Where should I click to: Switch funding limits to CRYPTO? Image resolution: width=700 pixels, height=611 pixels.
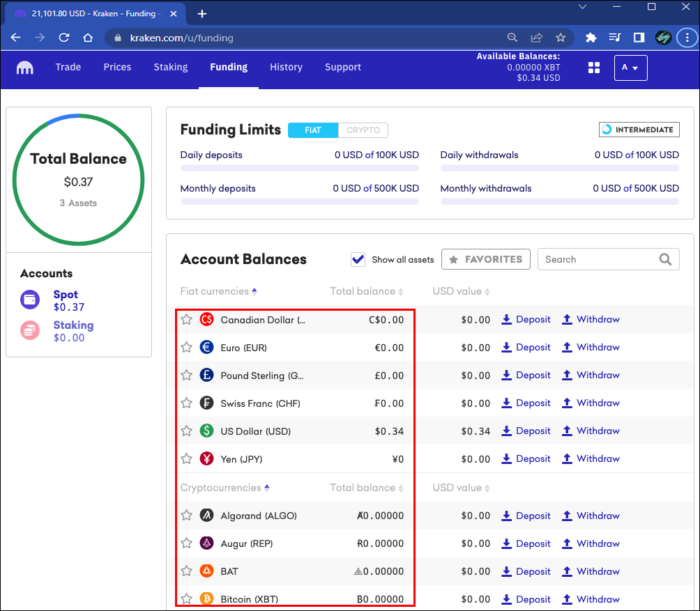(363, 130)
